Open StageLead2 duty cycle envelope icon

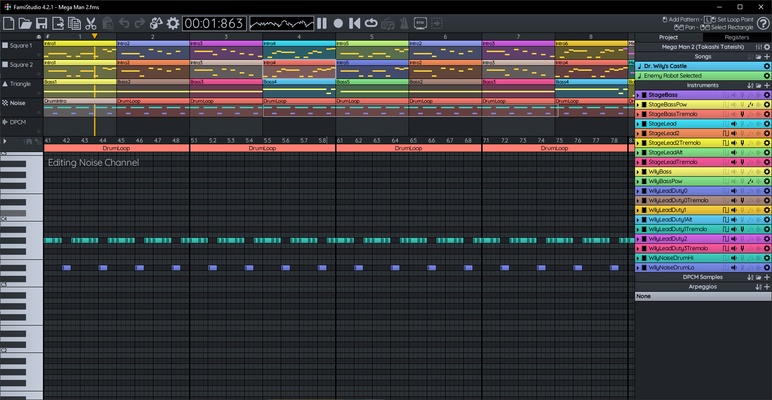(725, 133)
